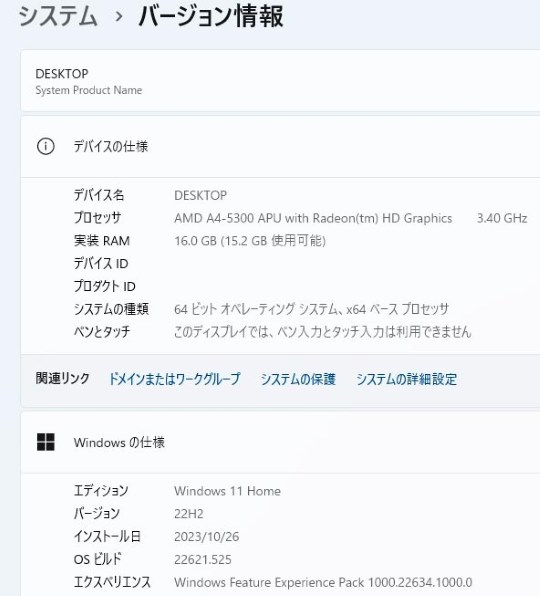Image resolution: width=540 pixels, height=596 pixels.
Task: Collapse the デバイスの仕様 section header
Action: click(280, 147)
